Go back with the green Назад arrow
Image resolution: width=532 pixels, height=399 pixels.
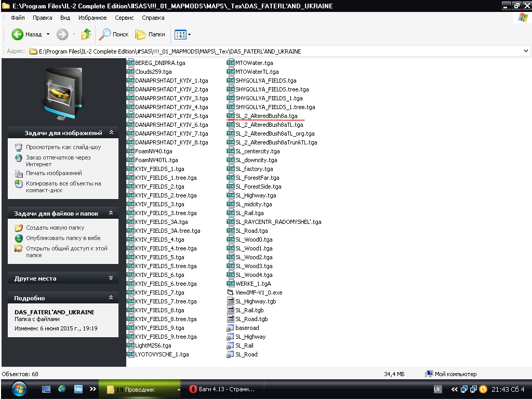click(26, 34)
